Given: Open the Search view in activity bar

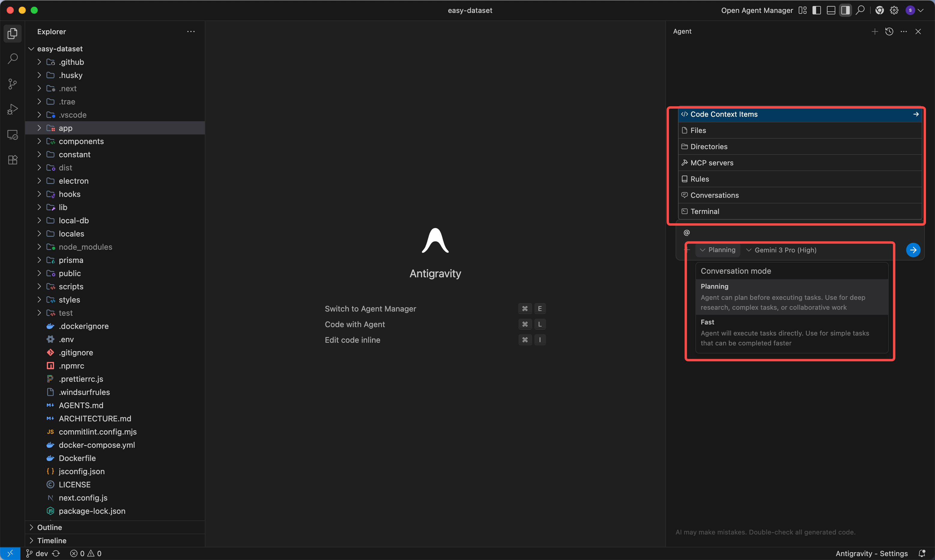Looking at the screenshot, I should point(12,59).
